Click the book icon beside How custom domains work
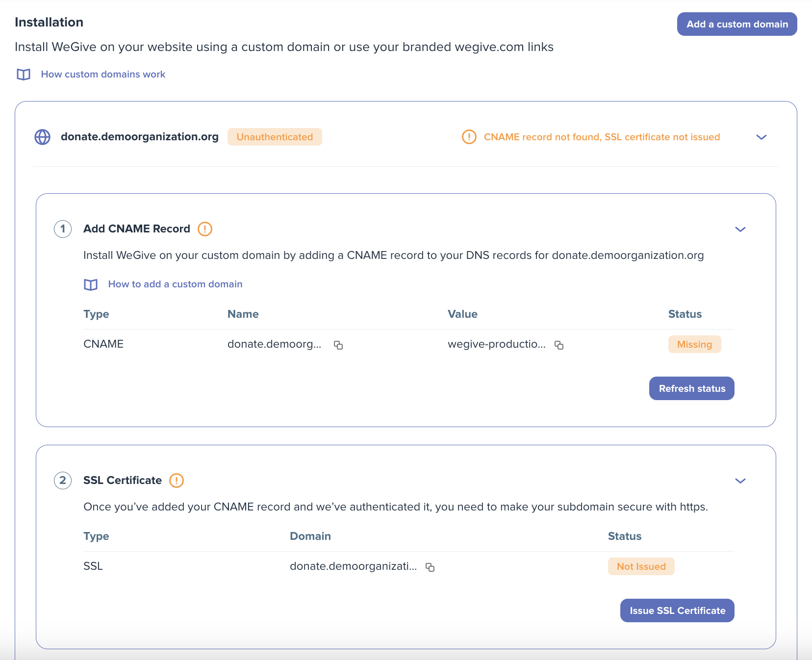Screen dimensions: 812x660 pyautogui.click(x=24, y=75)
